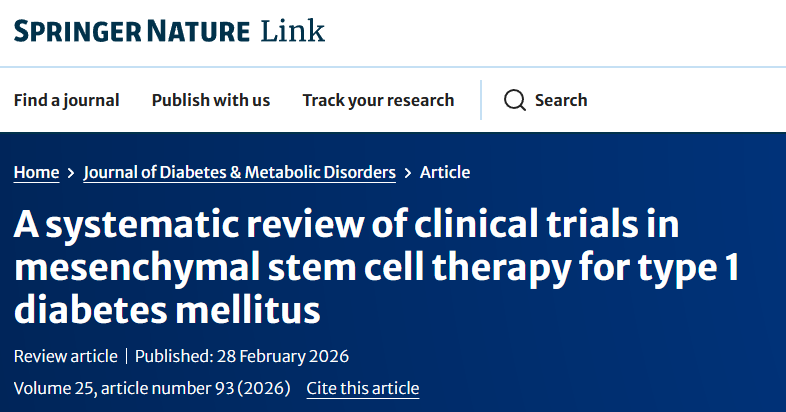The width and height of the screenshot is (786, 412).
Task: Open the Springer Nature Link logo
Action: coord(169,31)
